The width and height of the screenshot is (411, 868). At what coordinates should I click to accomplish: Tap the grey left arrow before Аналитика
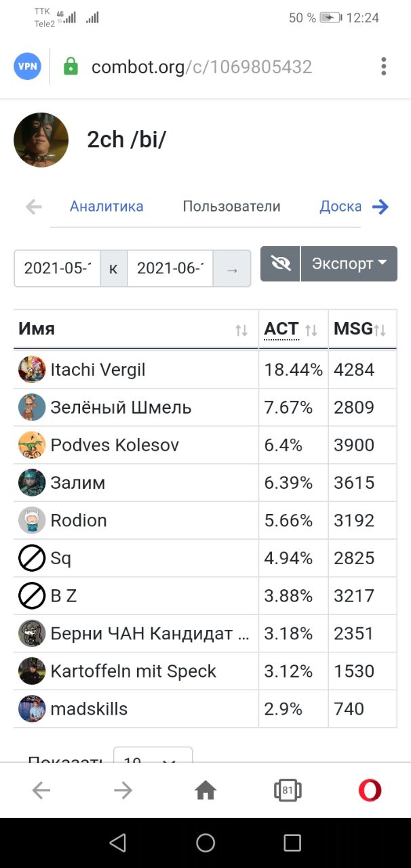(33, 207)
